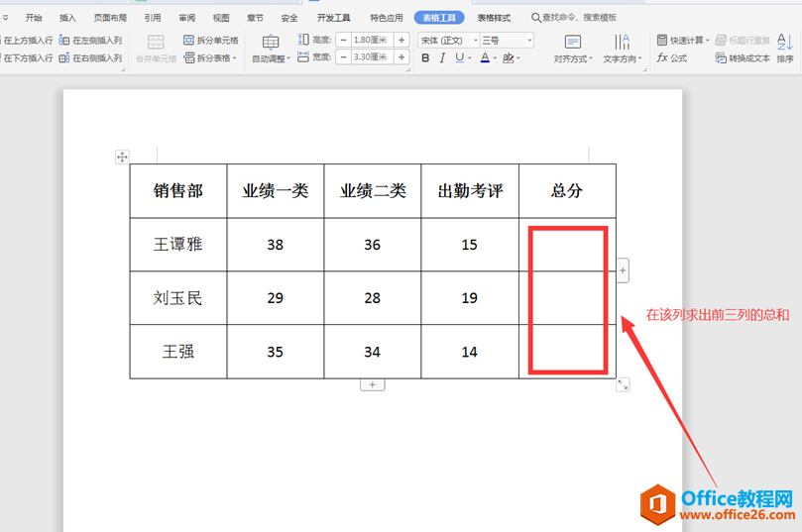Open the View (视图) tab
802x532 pixels.
click(x=221, y=18)
